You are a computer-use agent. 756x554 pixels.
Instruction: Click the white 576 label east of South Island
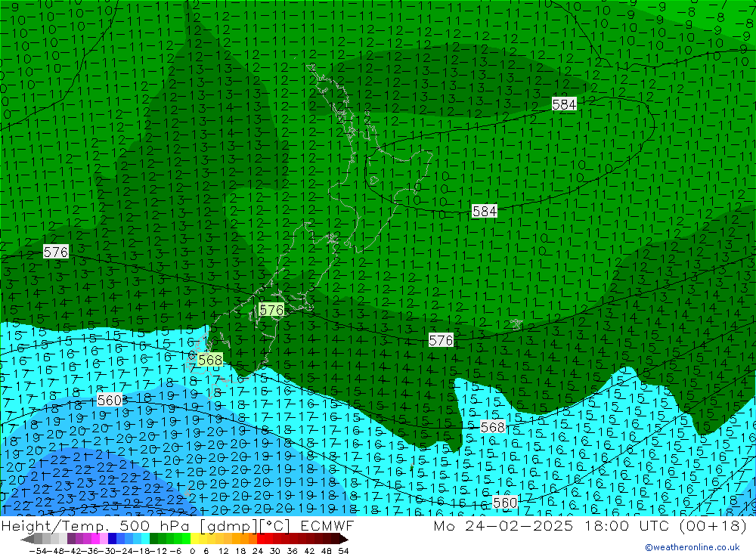point(442,340)
